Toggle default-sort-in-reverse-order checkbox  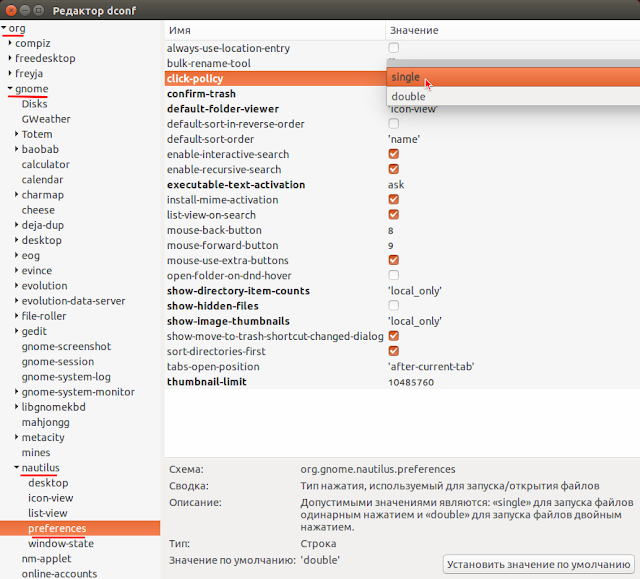tap(393, 123)
